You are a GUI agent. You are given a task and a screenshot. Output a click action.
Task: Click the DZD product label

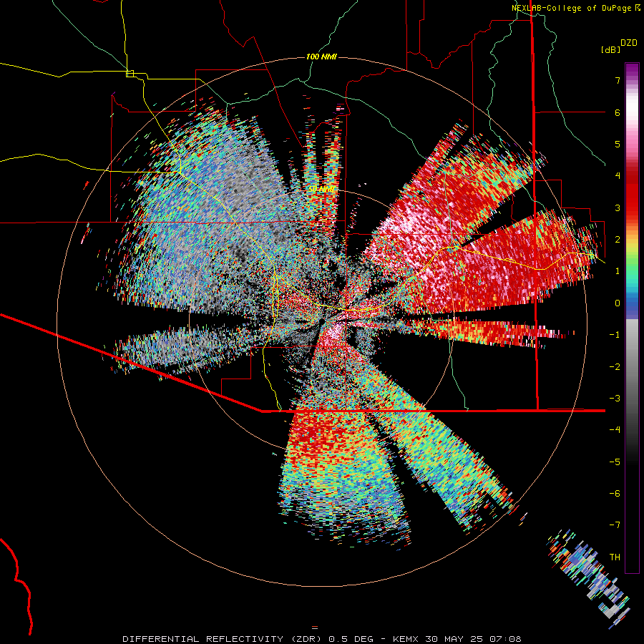629,43
